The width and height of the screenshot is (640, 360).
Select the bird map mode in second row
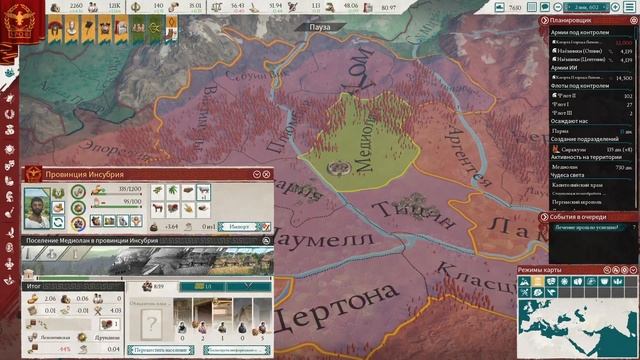551,292
